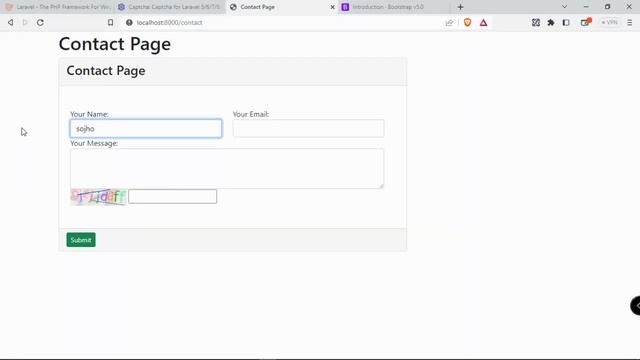This screenshot has width=640, height=360.
Task: Click the Your Name label
Action: click(x=89, y=114)
